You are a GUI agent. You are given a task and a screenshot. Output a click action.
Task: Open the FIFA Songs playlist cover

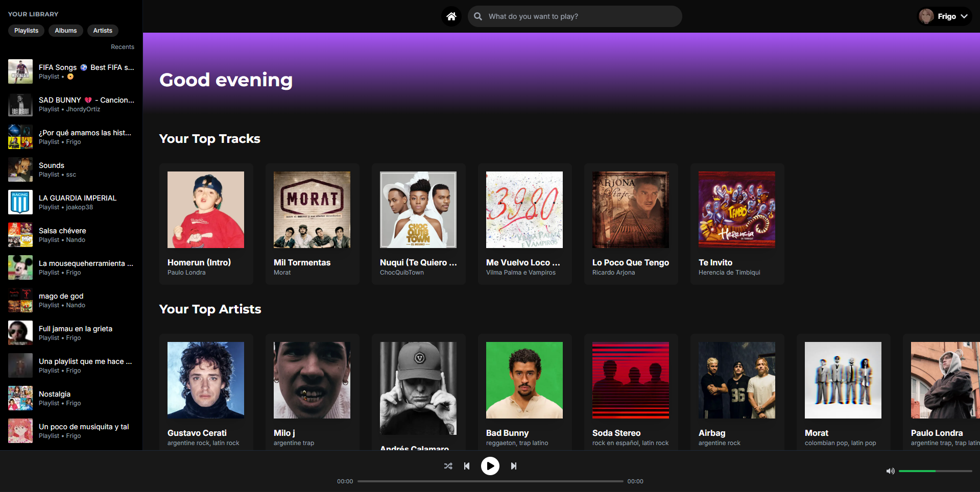[20, 71]
